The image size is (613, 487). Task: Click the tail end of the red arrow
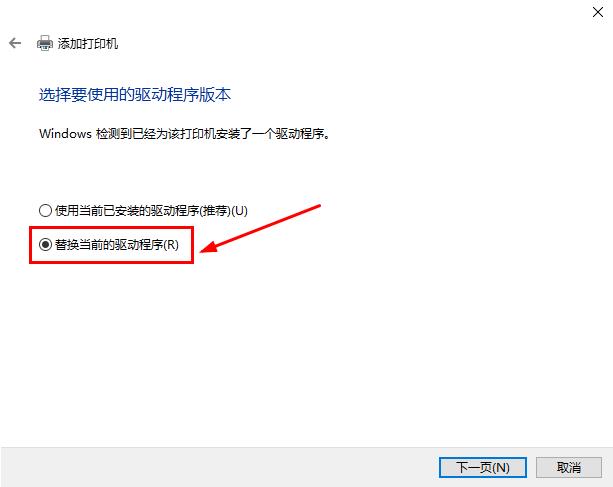tap(318, 206)
